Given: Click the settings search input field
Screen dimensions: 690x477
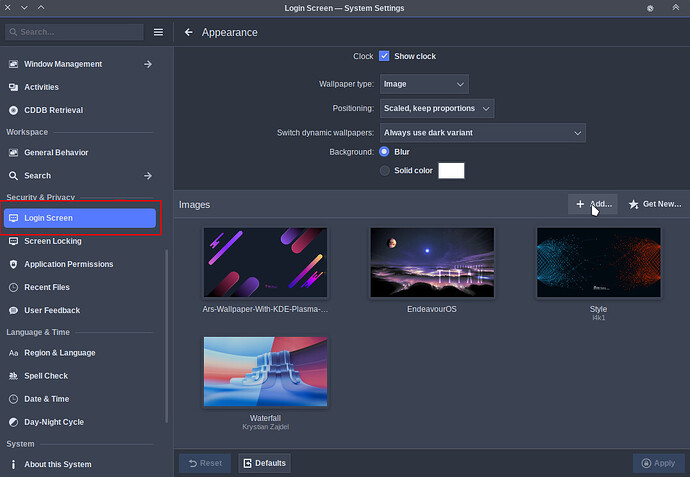Looking at the screenshot, I should pyautogui.click(x=74, y=32).
